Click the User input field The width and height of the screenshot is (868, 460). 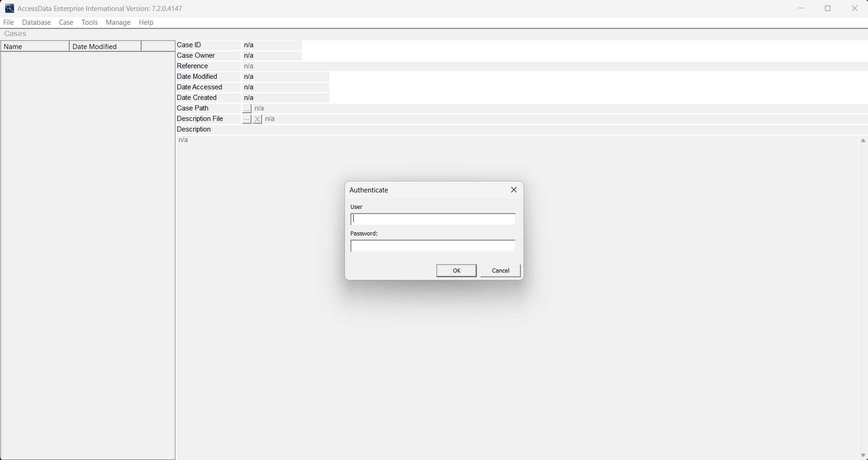pos(433,219)
